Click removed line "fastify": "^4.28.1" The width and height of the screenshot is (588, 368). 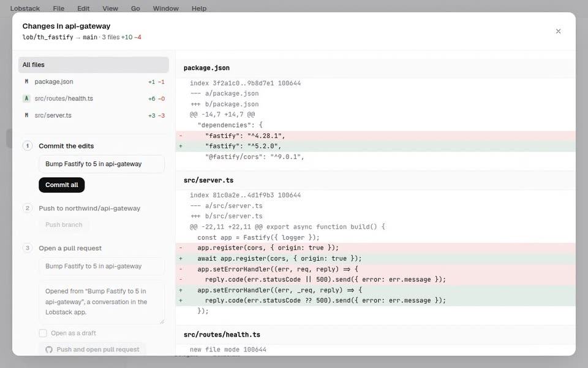click(x=375, y=136)
